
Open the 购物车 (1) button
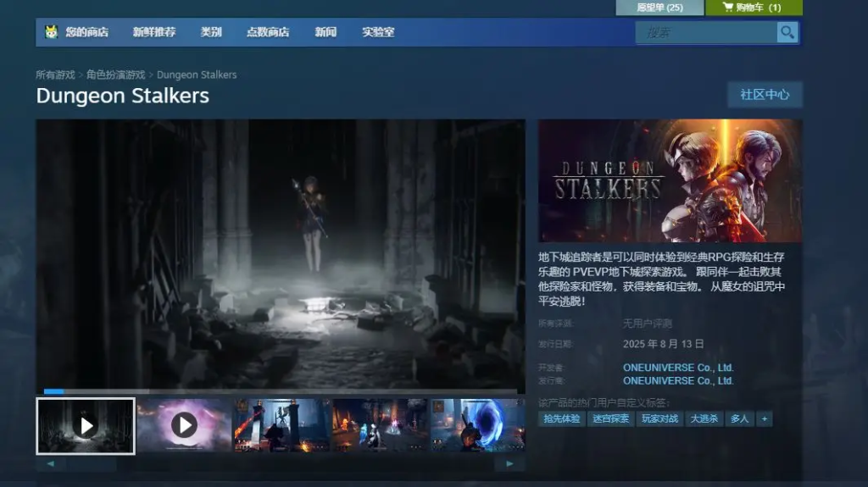[754, 7]
